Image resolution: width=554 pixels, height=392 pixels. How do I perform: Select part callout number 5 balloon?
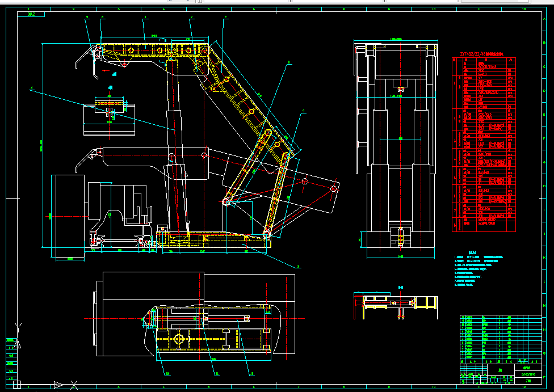click(87, 18)
